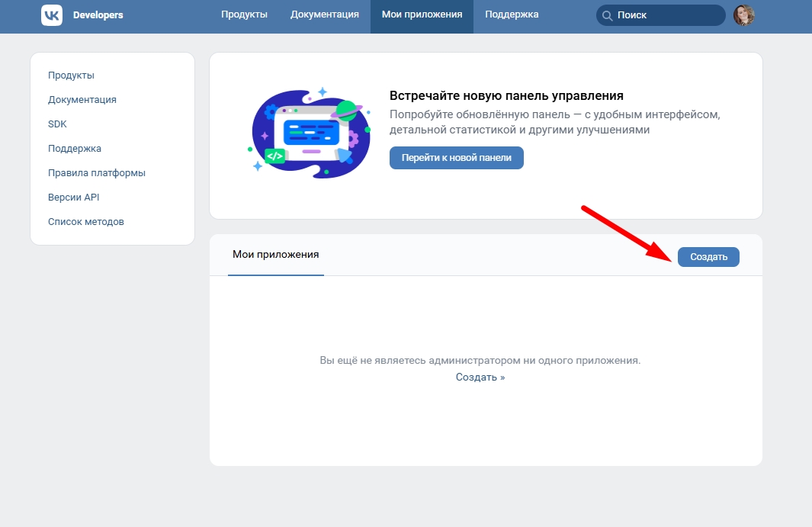
Task: Click the blue Создать button
Action: tap(708, 256)
